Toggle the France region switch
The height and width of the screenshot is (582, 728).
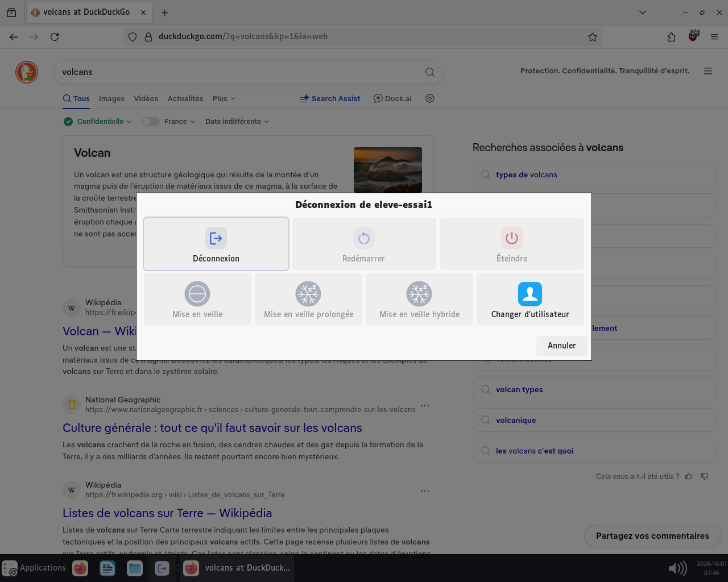click(151, 121)
